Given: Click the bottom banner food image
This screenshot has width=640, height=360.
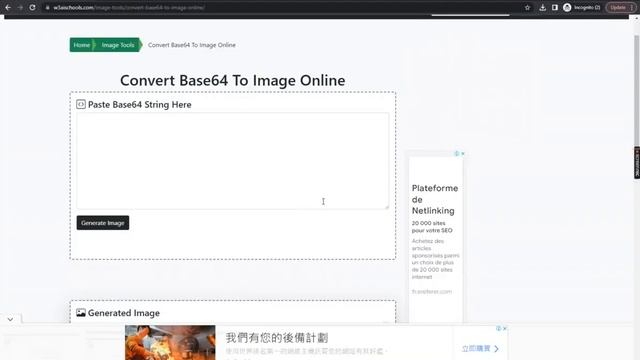Looking at the screenshot, I should pyautogui.click(x=170, y=342).
